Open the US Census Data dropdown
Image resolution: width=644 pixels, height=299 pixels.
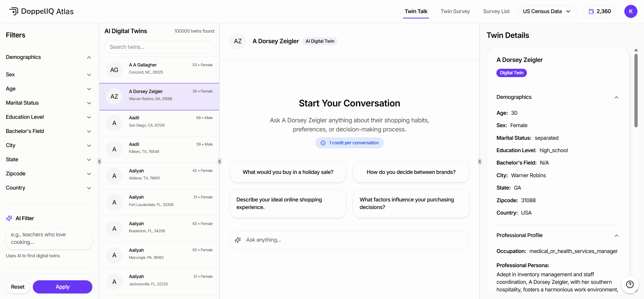point(547,11)
